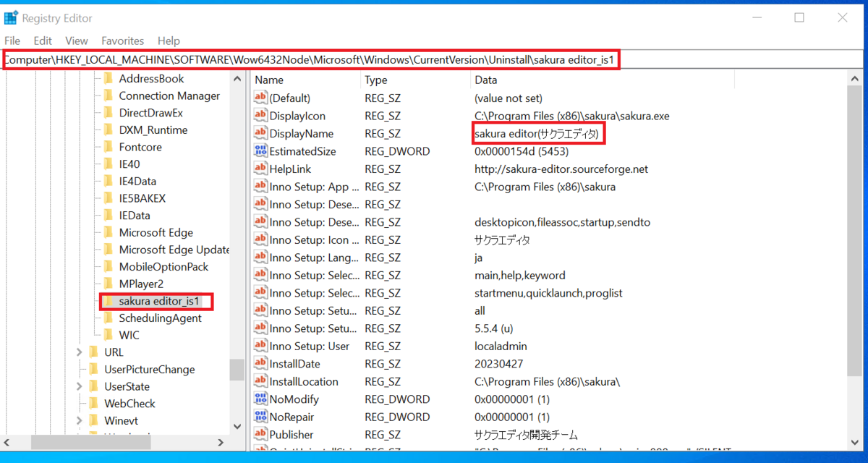The height and width of the screenshot is (463, 868).
Task: Select the IE40 folder icon
Action: (109, 164)
